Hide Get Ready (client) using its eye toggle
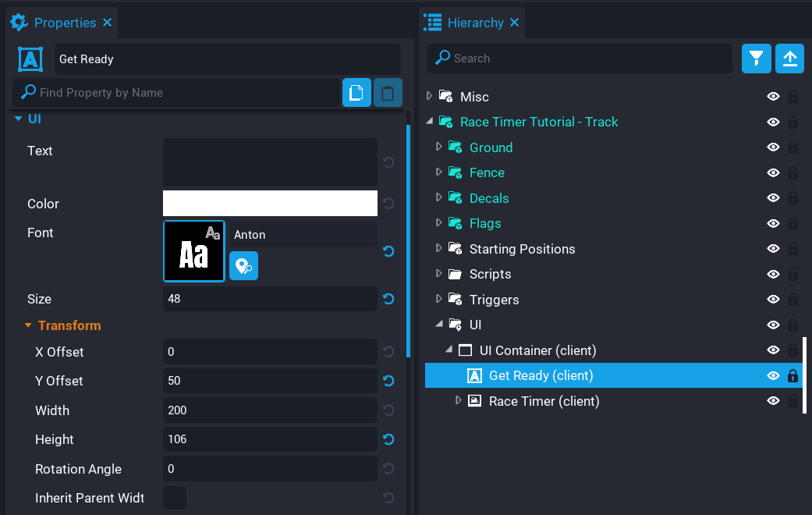The image size is (812, 515). coord(773,375)
